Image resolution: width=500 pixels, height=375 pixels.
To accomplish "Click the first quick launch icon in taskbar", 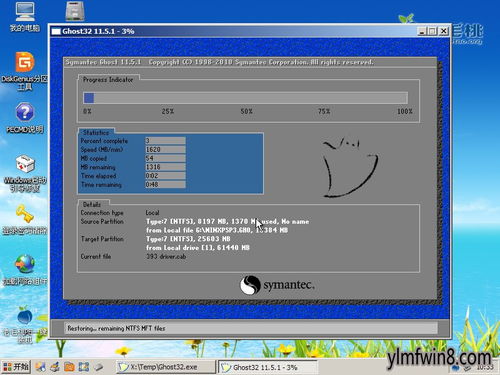I will coord(40,367).
